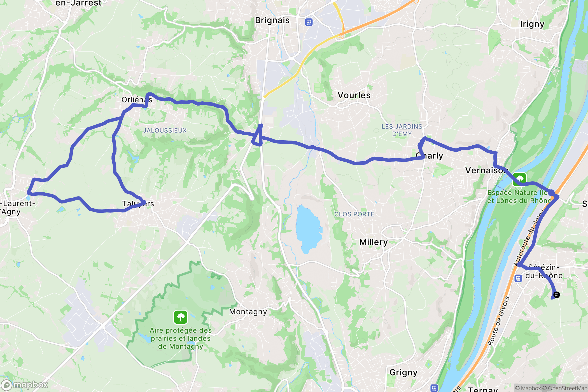Select the Grigny town label
Viewport: 588px width, 392px height.
pyautogui.click(x=403, y=372)
